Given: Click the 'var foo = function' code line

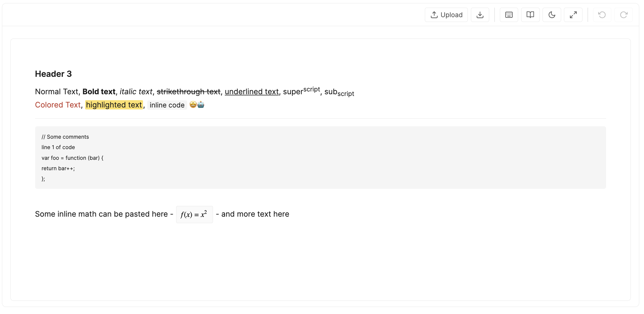Looking at the screenshot, I should 72,158.
